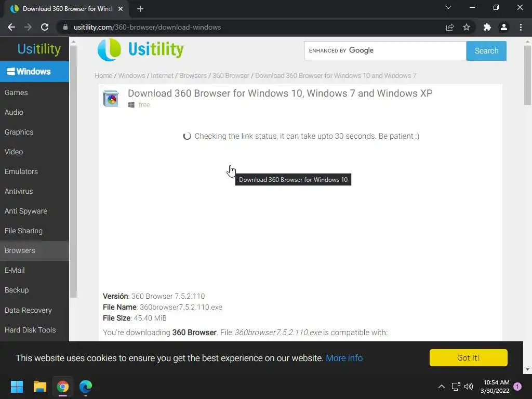Click the Google search input field
The height and width of the screenshot is (399, 532).
pos(385,50)
